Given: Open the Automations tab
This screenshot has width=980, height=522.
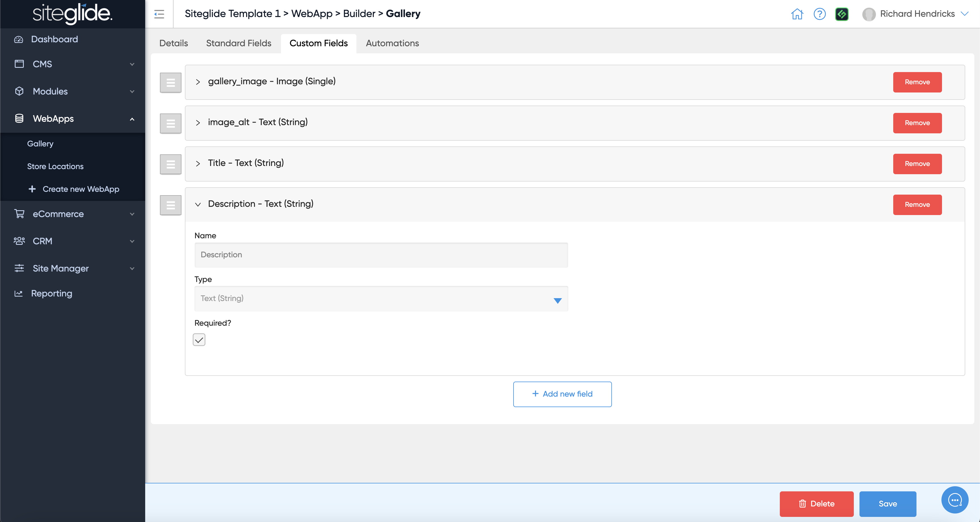Looking at the screenshot, I should click(392, 43).
